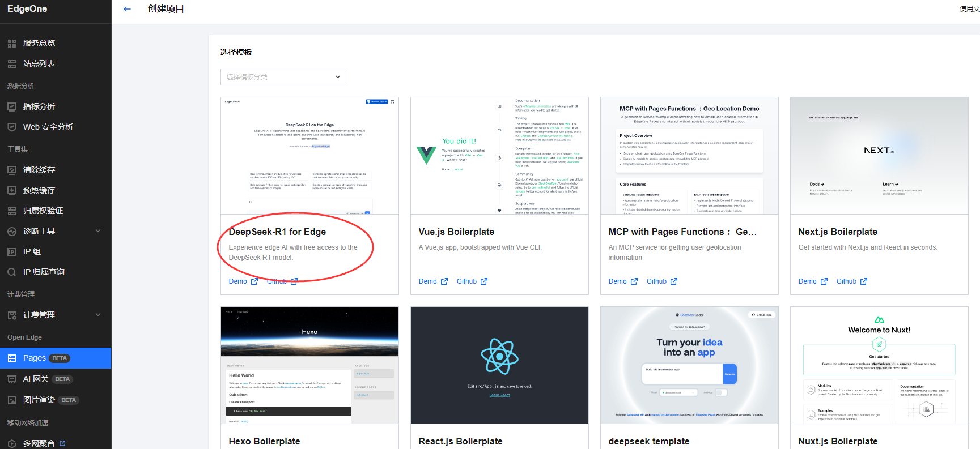Click the 计费管理 menu icon
980x449 pixels.
pos(12,315)
